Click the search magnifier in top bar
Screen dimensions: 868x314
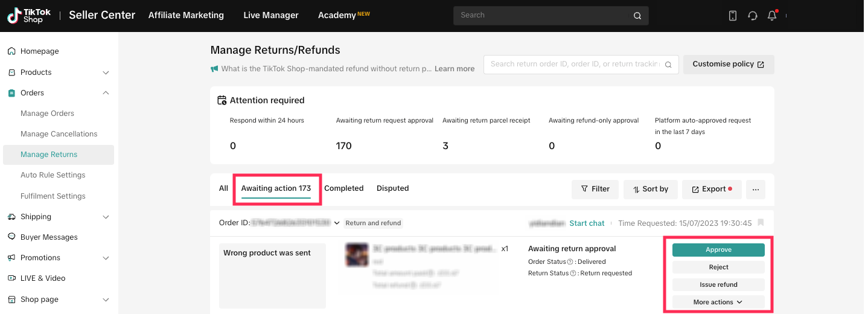coord(637,16)
